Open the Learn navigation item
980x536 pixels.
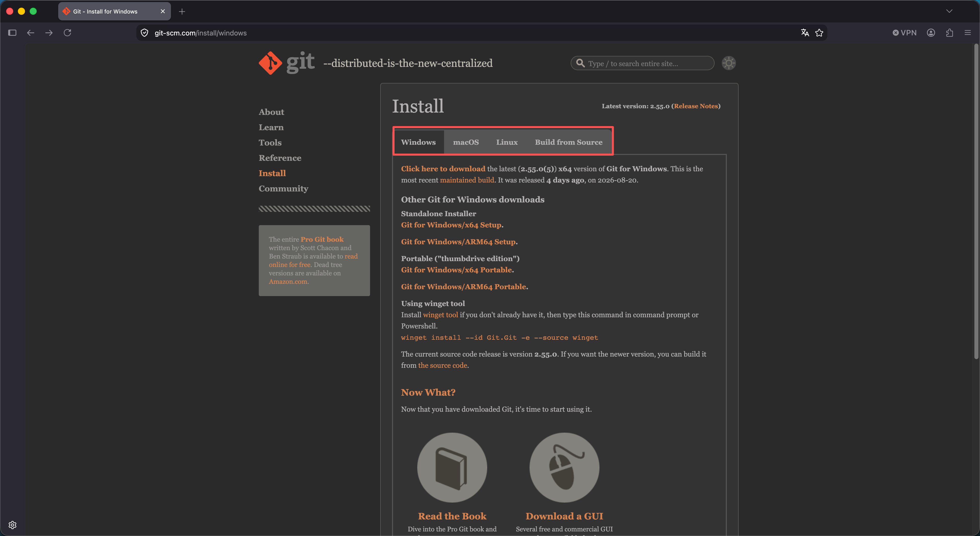pos(271,127)
